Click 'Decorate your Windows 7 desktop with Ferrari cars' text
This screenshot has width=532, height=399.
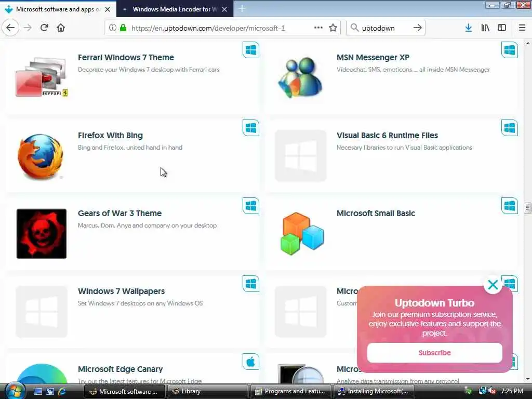[x=149, y=70]
